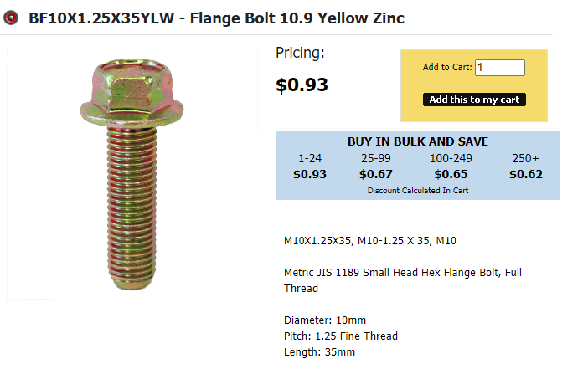Click the $0.65 bulk price

coord(451,175)
